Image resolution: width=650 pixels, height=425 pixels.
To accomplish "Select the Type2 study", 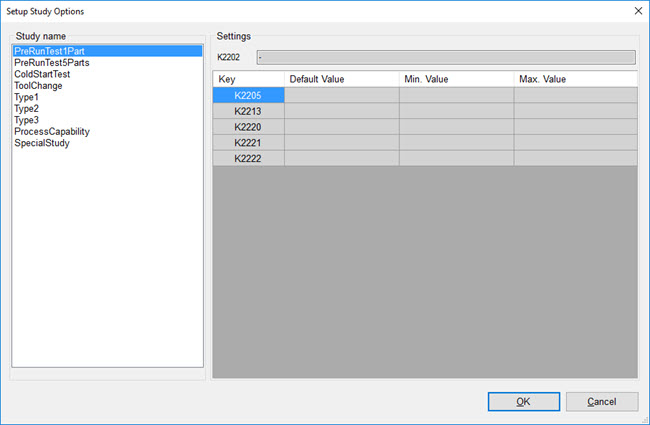I will 27,109.
